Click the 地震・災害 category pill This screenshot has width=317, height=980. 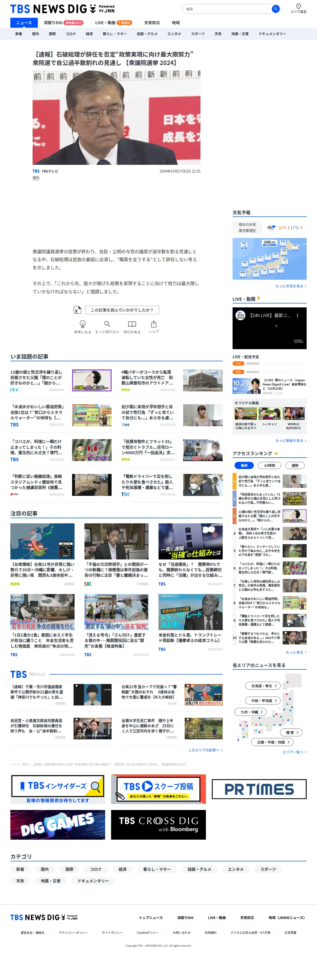point(51,881)
